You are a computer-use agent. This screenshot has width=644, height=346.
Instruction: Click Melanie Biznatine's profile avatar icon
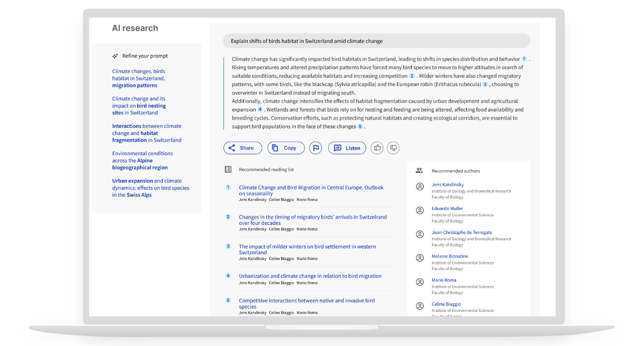tap(420, 258)
